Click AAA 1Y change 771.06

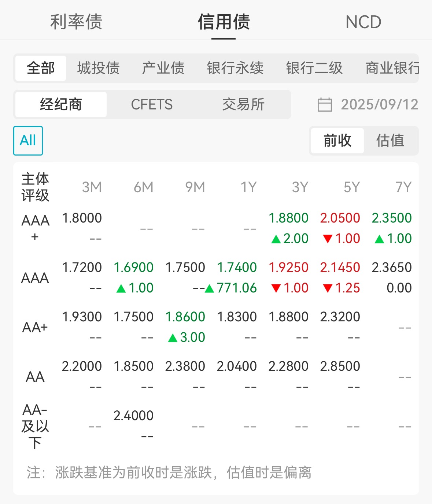tap(231, 288)
